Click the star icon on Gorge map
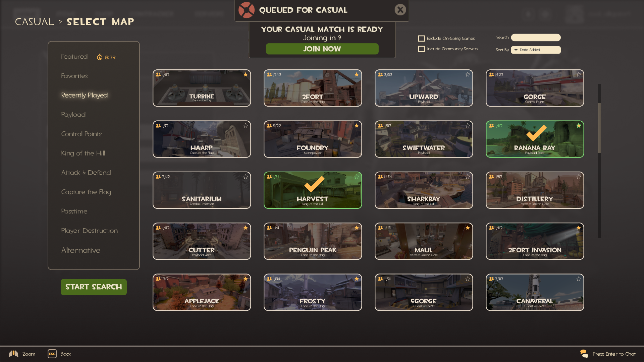The height and width of the screenshot is (362, 644). click(x=579, y=74)
